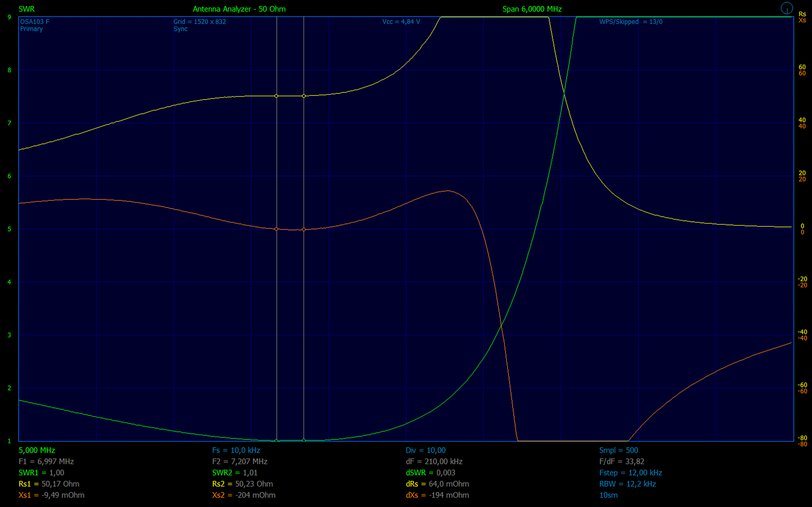Viewport: 812px width, 507px height.
Task: Click the F1 marker point on Rs curve
Action: pyautogui.click(x=276, y=96)
